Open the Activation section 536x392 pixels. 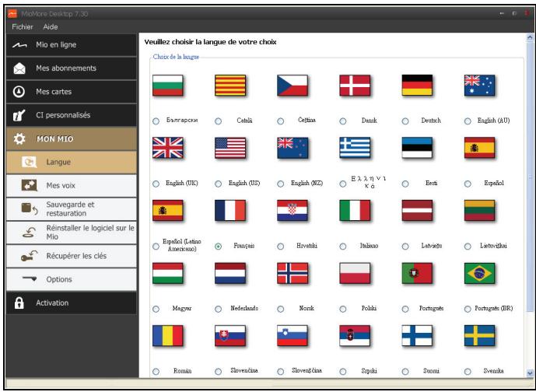coord(71,303)
